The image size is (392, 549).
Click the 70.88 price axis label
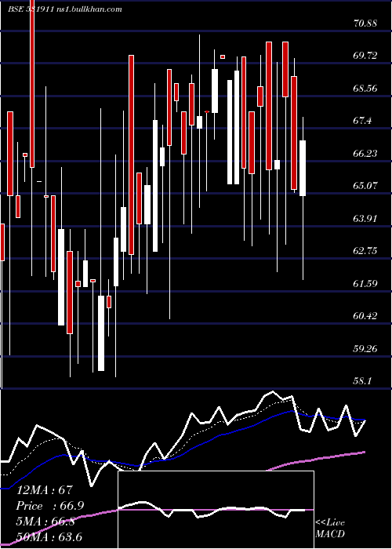point(365,24)
